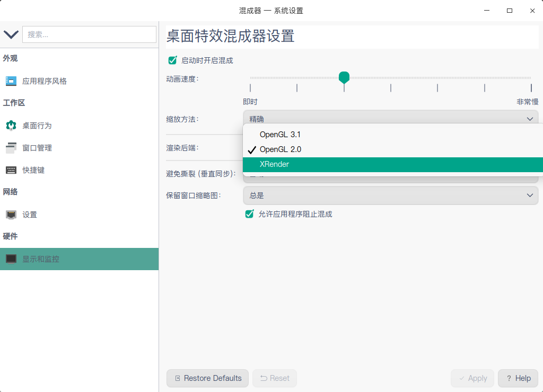Screen dimensions: 543x392
Task: Toggle 允许应用程序阻止混成 checkbox
Action: click(x=249, y=214)
